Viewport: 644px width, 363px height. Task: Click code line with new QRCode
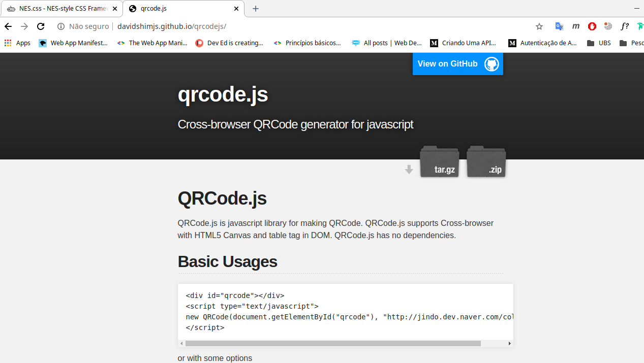(x=350, y=317)
